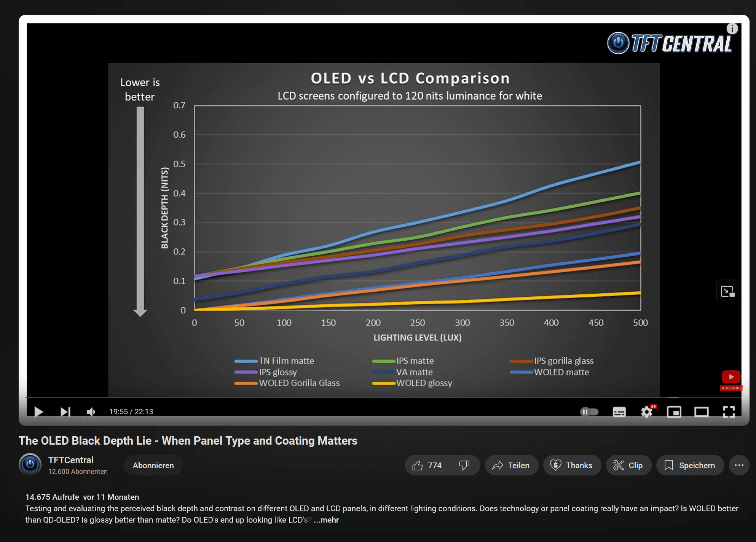756x542 pixels.
Task: Click the Thanks button
Action: (x=572, y=465)
